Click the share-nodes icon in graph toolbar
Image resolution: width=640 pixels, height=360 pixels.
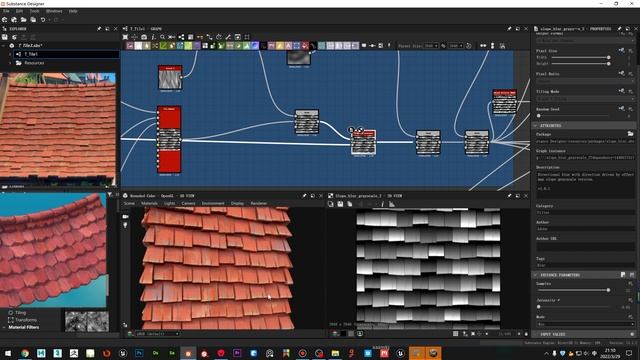[181, 37]
